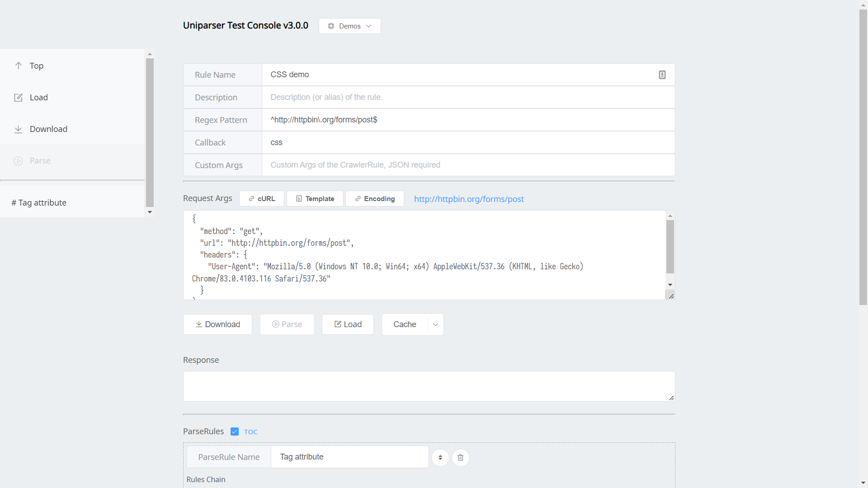Viewport: 868px width, 488px height.
Task: Click the Download arrow icon in the sidebar
Action: click(18, 129)
